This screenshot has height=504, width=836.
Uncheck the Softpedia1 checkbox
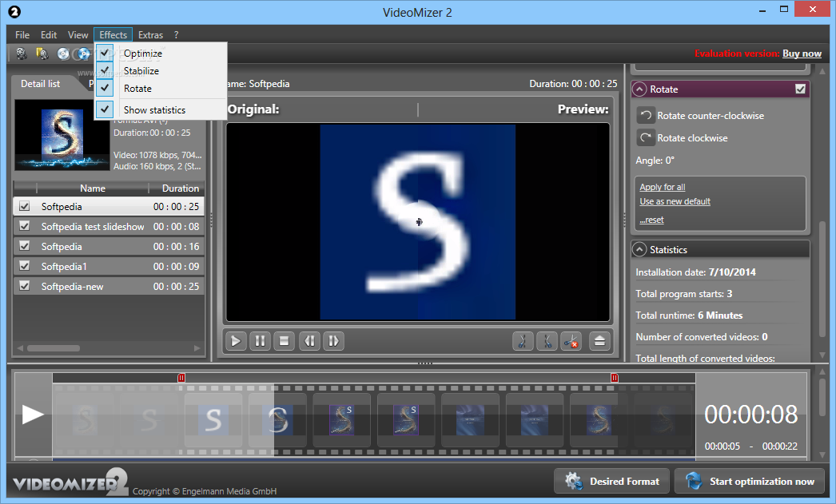pyautogui.click(x=25, y=265)
